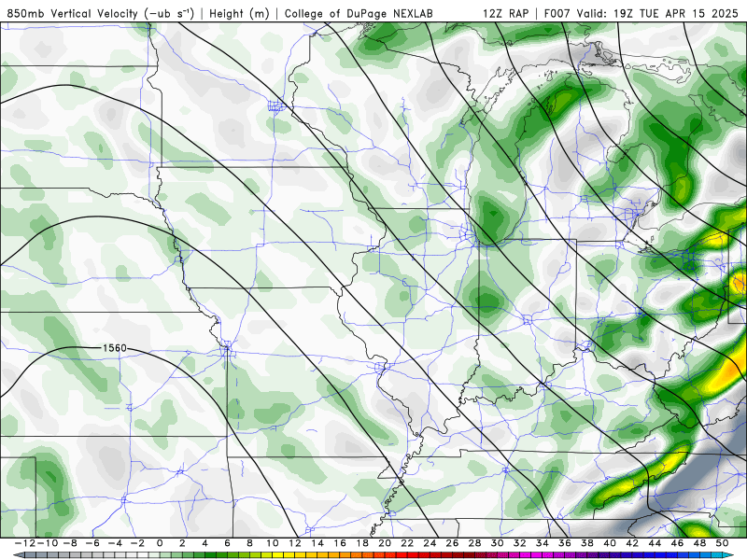Click the '850mb Vertical Velocity' title text

[x=101, y=14]
